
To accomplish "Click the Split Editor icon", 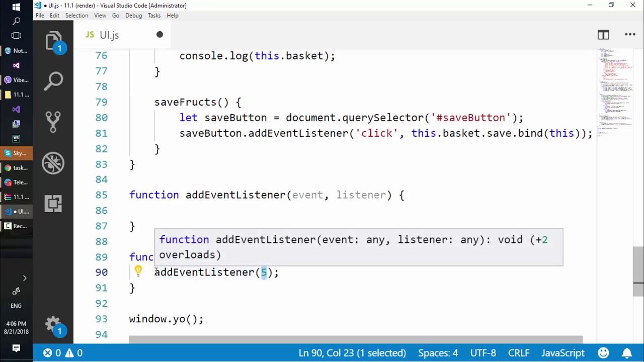I will (x=603, y=35).
